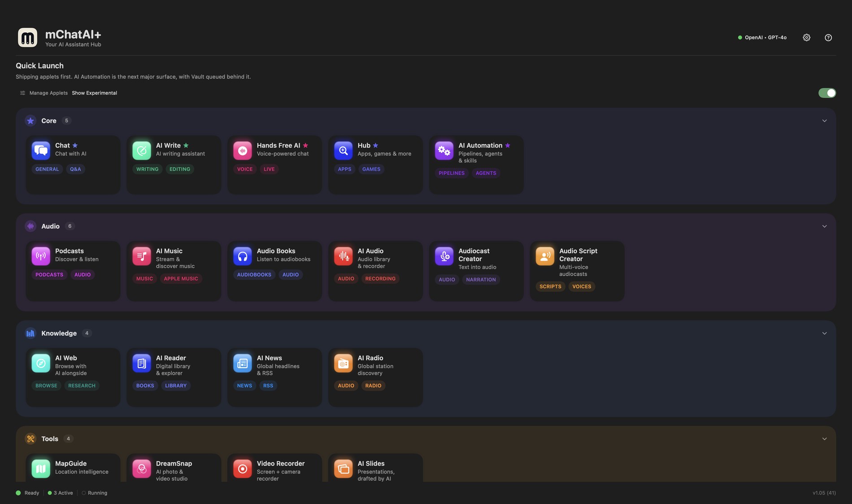Open the Chat applet icon
Viewport: 852px width, 504px height.
[41, 150]
